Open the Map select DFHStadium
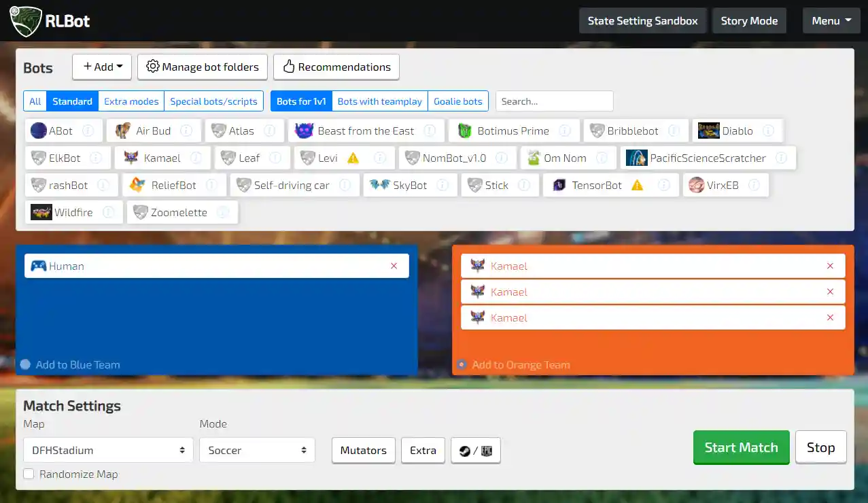The height and width of the screenshot is (503, 868). pyautogui.click(x=108, y=450)
